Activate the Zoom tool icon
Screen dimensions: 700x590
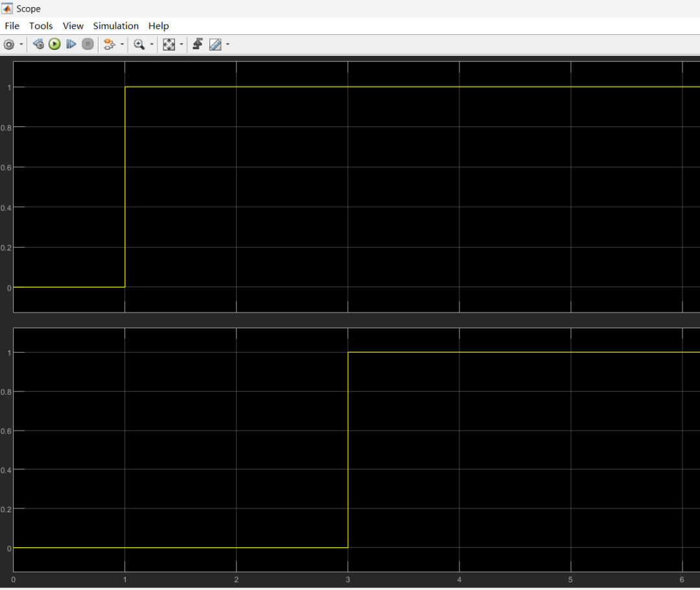139,44
